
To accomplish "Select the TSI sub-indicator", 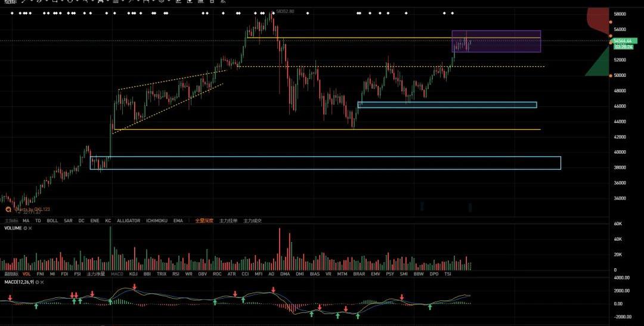I will (x=447, y=274).
